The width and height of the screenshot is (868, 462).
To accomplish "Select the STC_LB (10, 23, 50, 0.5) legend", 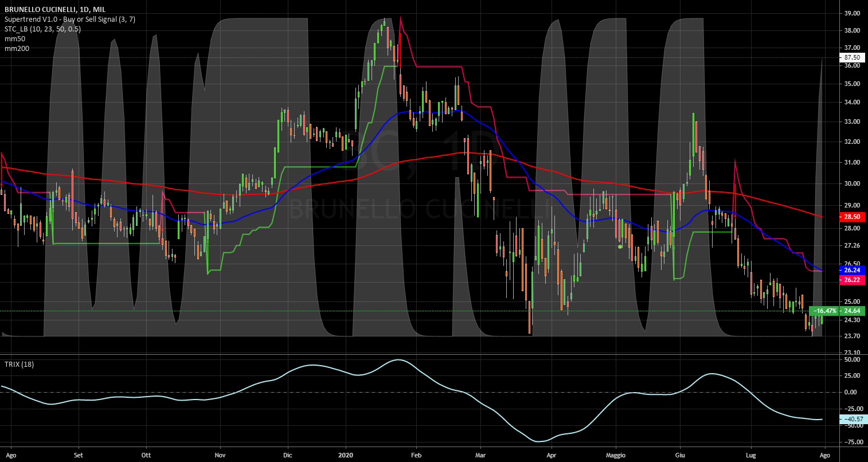I will point(43,29).
